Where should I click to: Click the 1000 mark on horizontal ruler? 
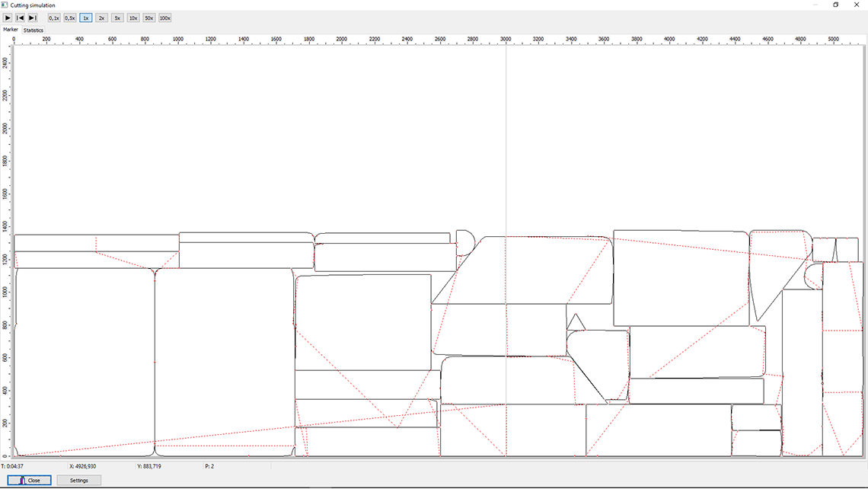point(177,39)
